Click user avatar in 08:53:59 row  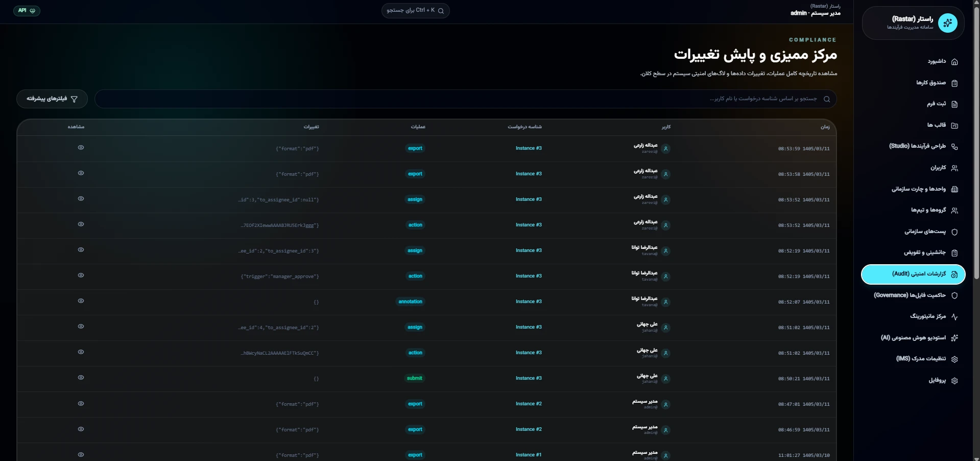[665, 149]
